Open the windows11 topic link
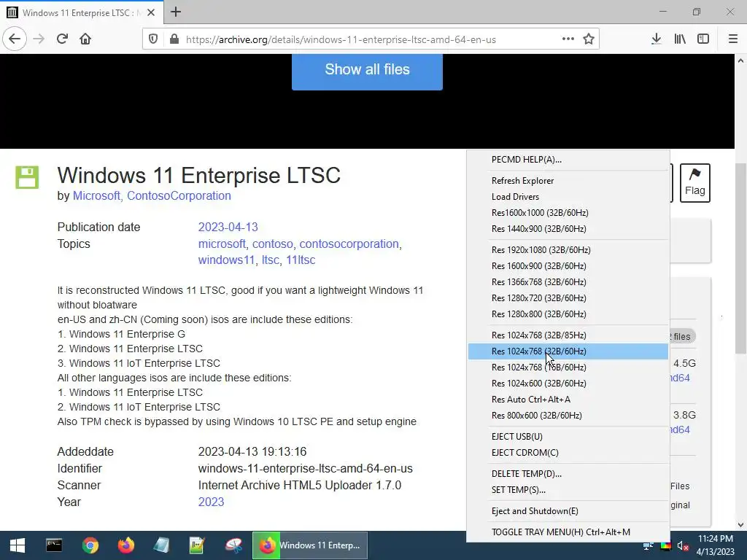Screen dimensions: 747x560 (x=226, y=260)
